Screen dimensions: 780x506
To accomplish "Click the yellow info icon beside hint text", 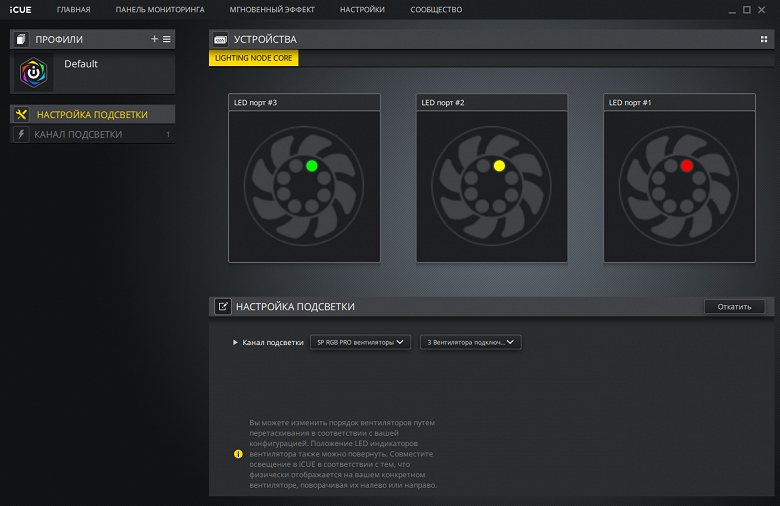I will coord(238,454).
